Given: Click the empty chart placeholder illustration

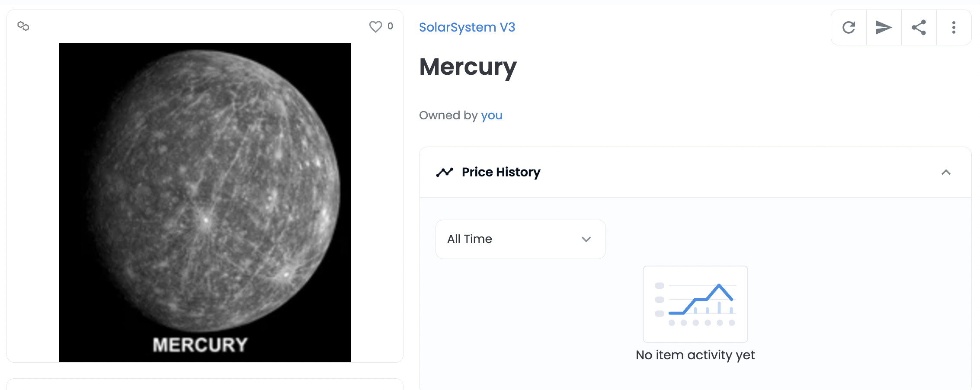Looking at the screenshot, I should pos(695,304).
